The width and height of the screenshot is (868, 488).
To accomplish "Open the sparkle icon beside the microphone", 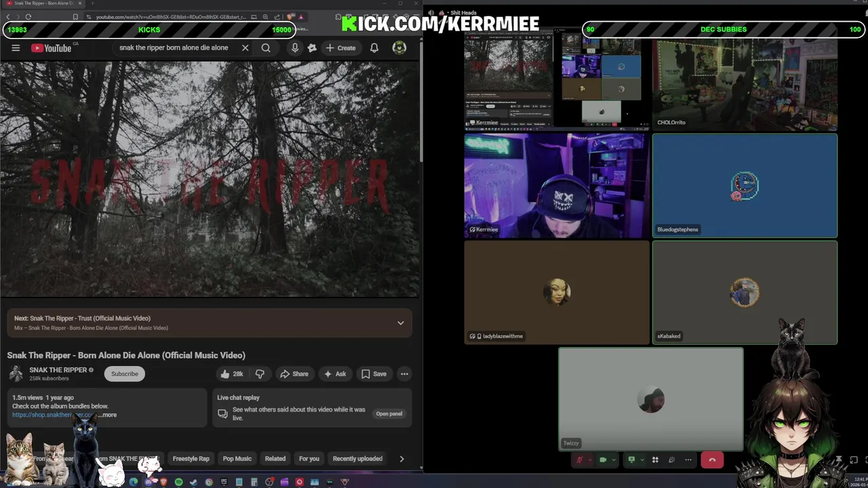I will 312,48.
